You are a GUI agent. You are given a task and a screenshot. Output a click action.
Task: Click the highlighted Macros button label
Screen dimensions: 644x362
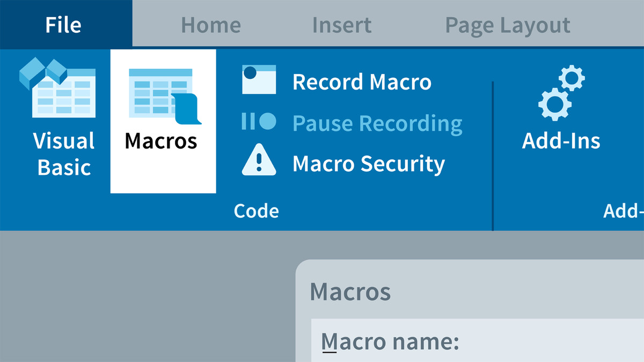click(161, 141)
